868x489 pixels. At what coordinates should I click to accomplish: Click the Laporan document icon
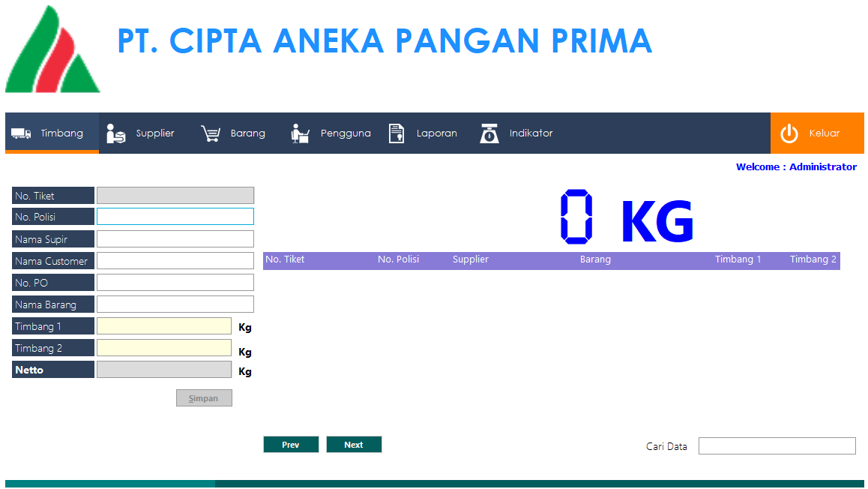click(397, 133)
